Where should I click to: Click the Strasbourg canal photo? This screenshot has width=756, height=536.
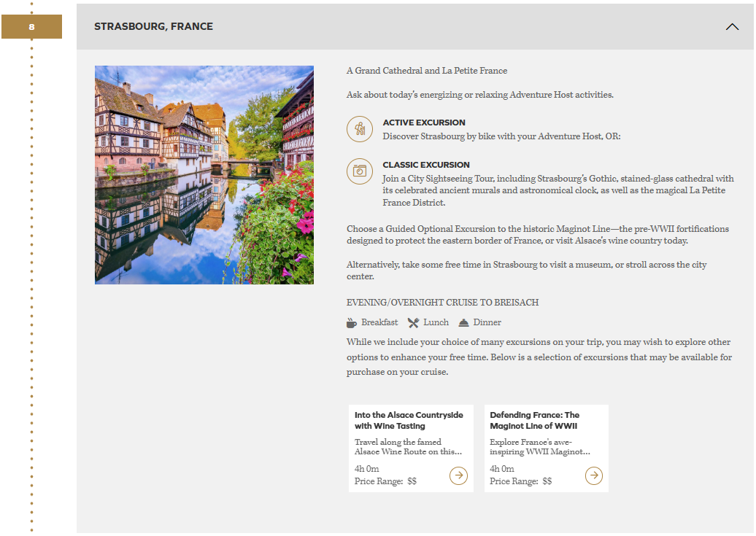coord(204,175)
